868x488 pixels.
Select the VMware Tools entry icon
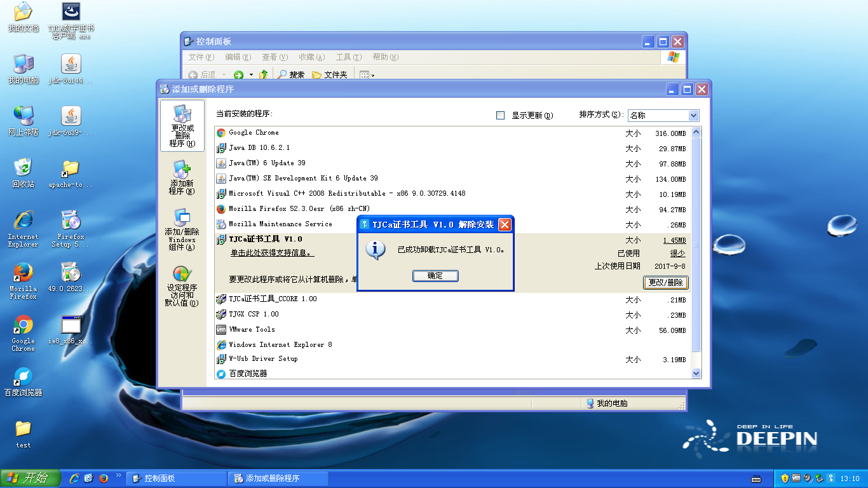coord(221,330)
